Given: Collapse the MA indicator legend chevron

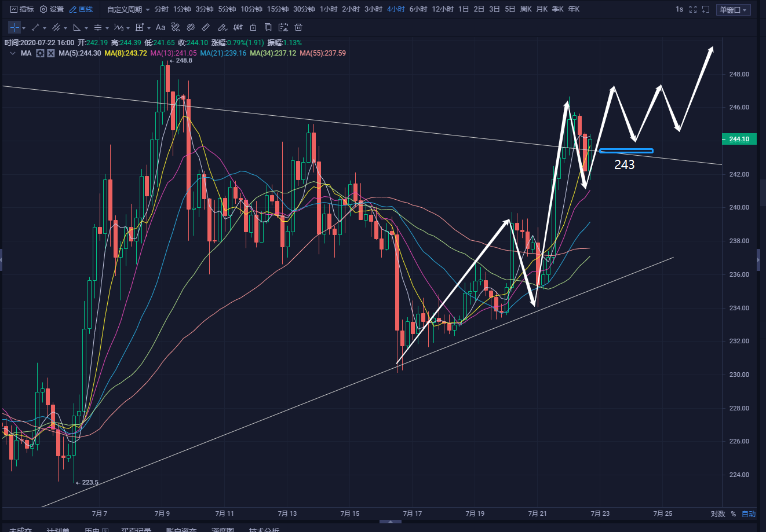Looking at the screenshot, I should 13,53.
